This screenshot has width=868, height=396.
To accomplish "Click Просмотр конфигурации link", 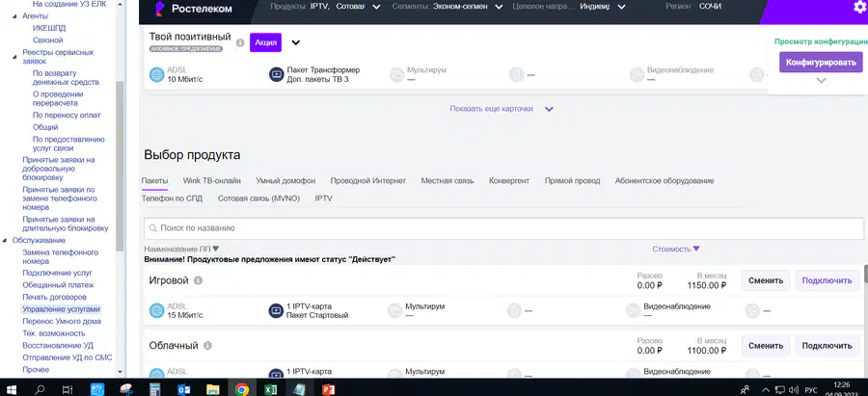I will (x=821, y=40).
